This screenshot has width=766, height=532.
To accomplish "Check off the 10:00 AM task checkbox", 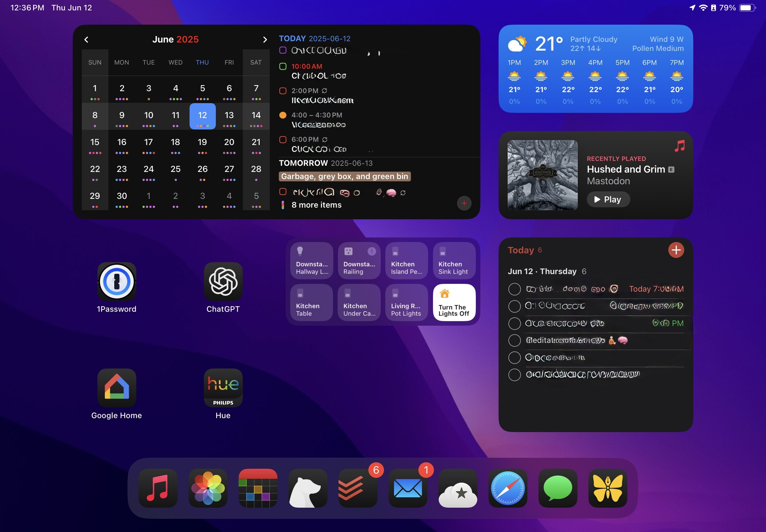I will tap(283, 66).
